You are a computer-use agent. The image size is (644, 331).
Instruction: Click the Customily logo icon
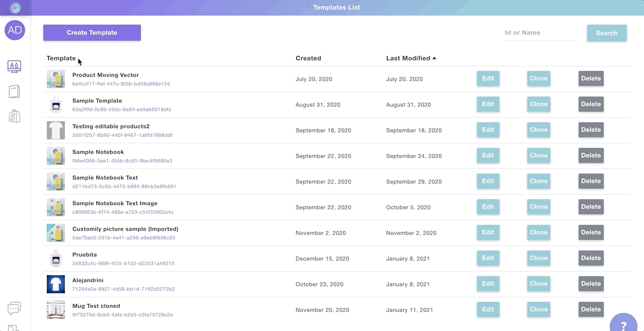point(15,8)
